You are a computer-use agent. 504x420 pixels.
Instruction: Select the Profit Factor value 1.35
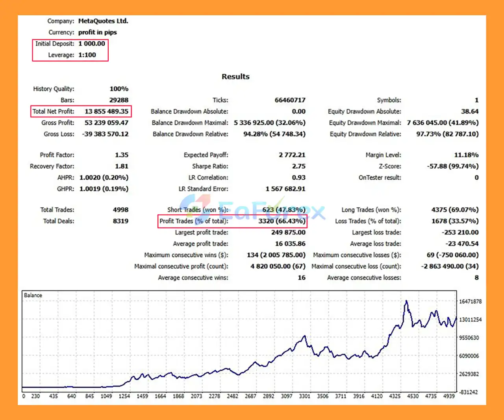[x=121, y=155]
